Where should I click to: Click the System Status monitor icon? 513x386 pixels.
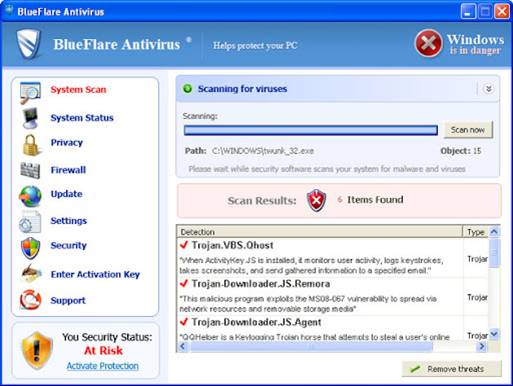point(30,118)
